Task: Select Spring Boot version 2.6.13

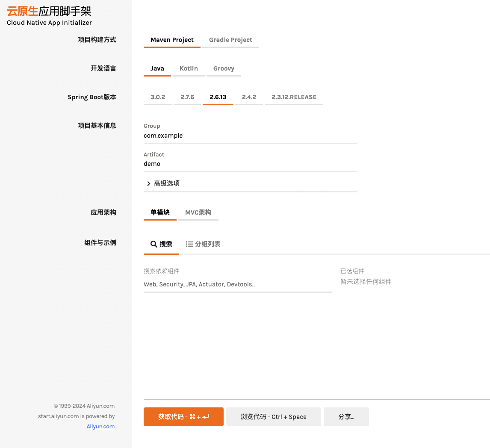Action: [x=218, y=97]
